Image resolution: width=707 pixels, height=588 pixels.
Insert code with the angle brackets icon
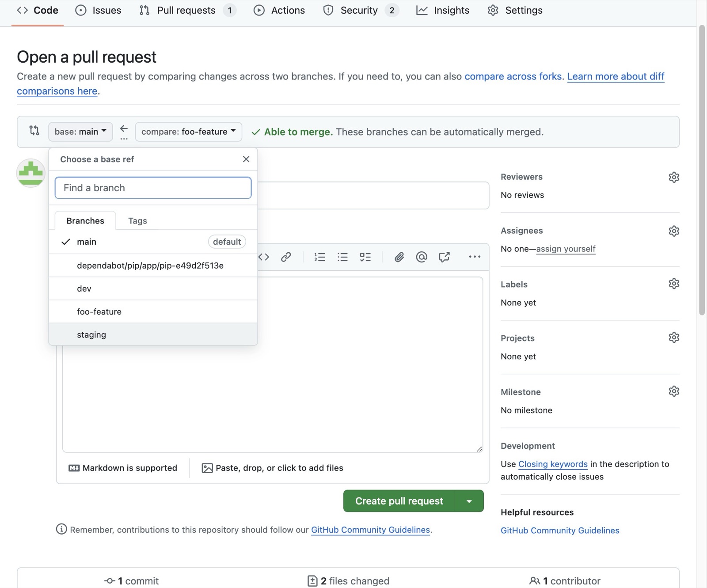tap(264, 257)
